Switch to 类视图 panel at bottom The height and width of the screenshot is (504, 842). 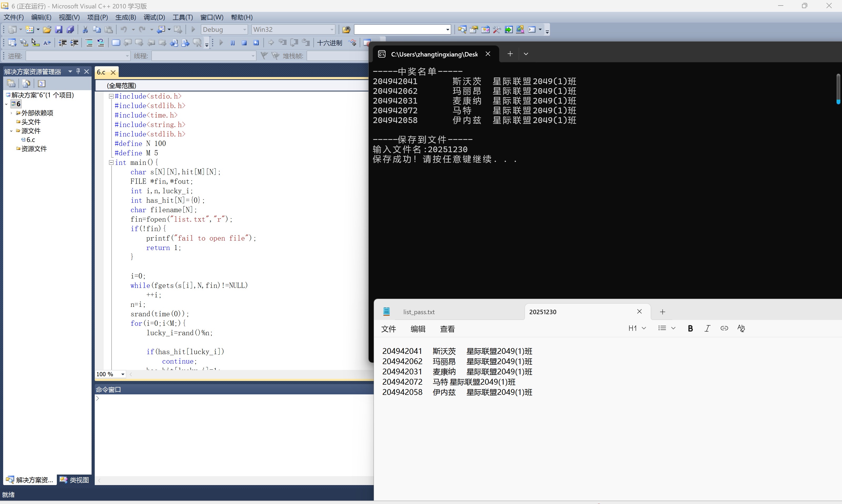click(74, 480)
